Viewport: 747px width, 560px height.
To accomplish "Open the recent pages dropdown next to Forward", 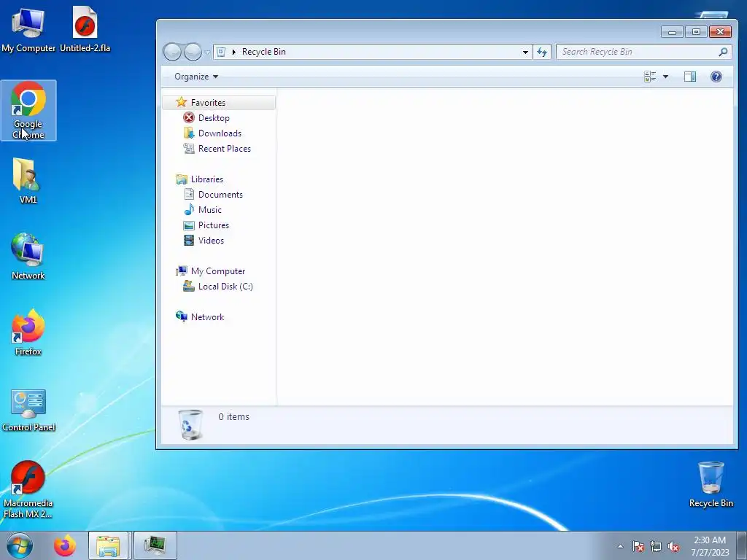I will pos(207,52).
